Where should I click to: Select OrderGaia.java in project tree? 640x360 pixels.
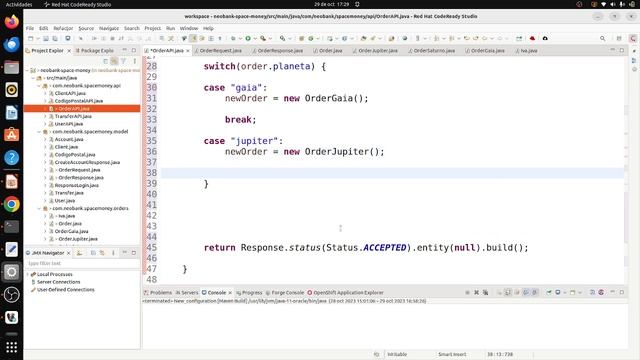pos(71,231)
